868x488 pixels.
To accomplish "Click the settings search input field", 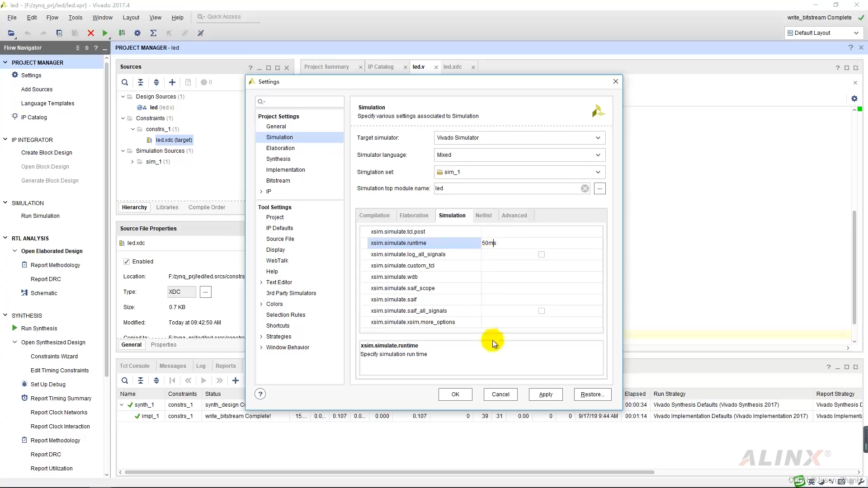I will point(303,102).
